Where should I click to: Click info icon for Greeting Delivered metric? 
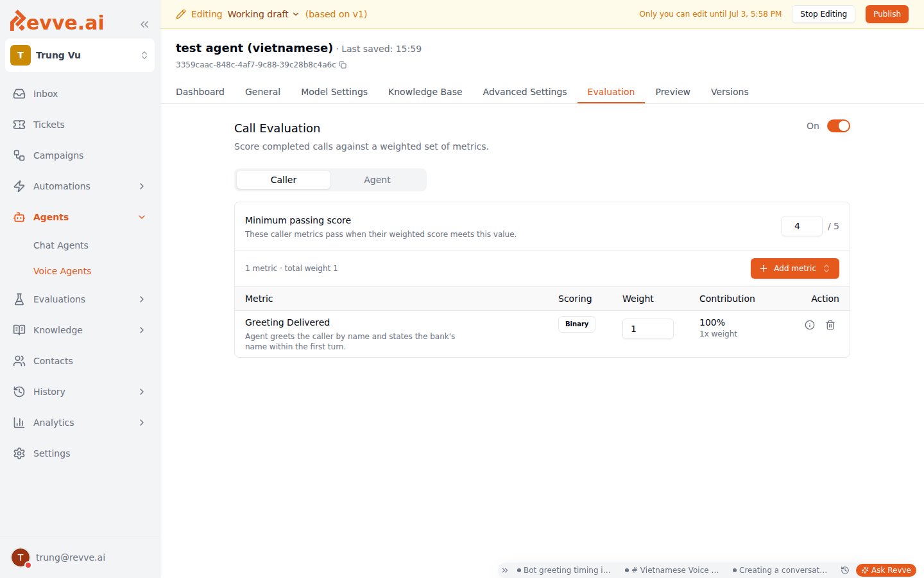click(x=810, y=325)
